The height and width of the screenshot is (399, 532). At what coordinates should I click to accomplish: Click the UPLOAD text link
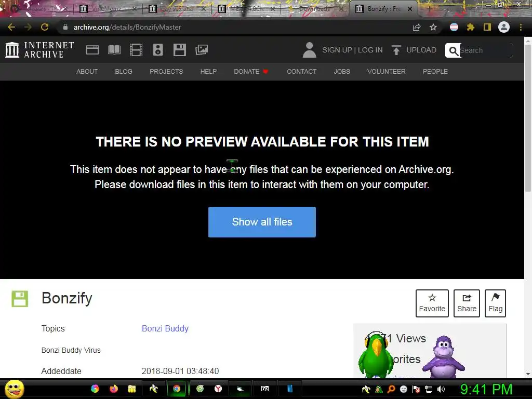click(421, 50)
